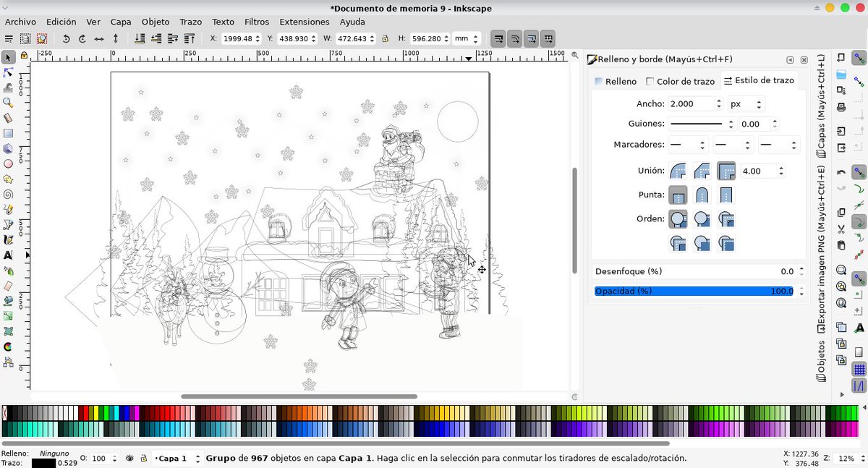Raise selection to top
The image size is (868, 468).
click(x=190, y=38)
